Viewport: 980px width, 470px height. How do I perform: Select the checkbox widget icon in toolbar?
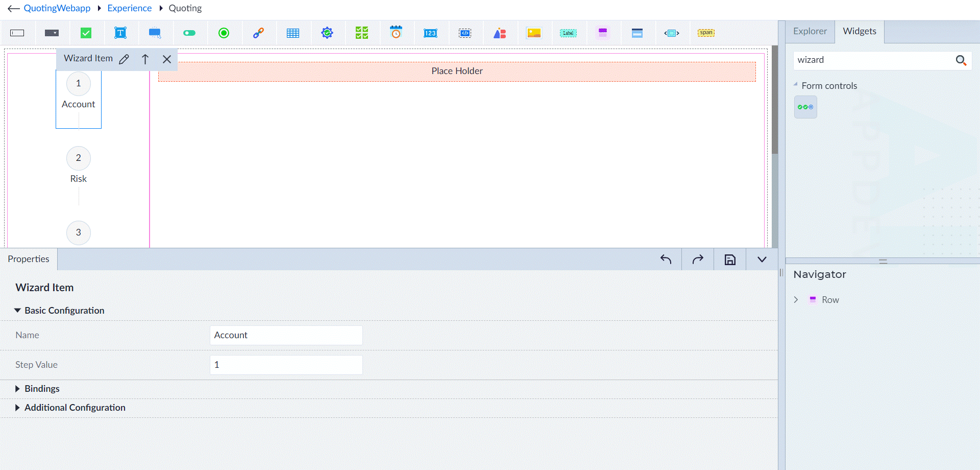click(x=86, y=33)
